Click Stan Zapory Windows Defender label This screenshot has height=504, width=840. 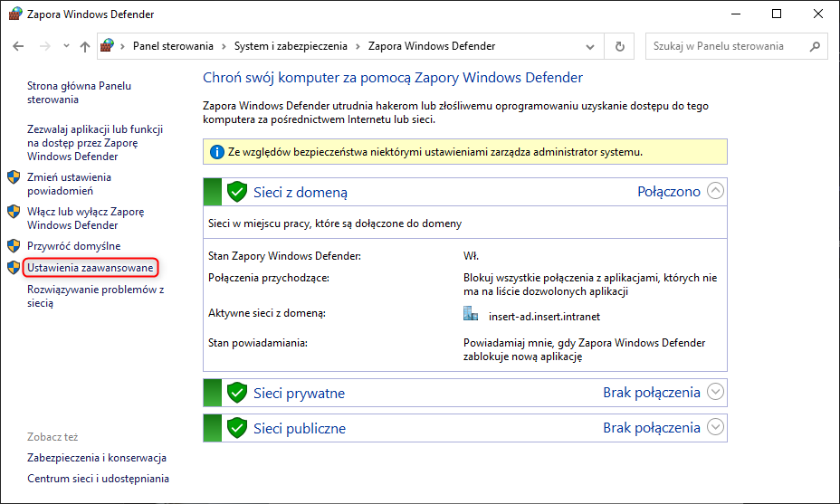click(284, 256)
